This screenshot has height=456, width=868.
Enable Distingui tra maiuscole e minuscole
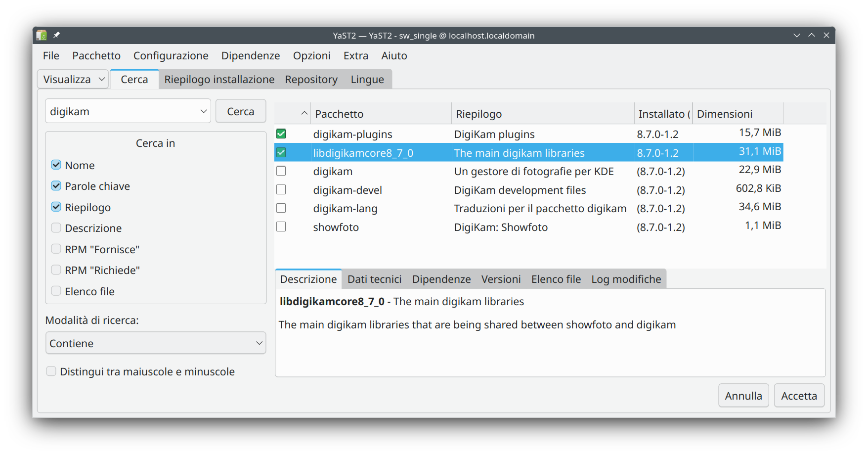coord(51,371)
